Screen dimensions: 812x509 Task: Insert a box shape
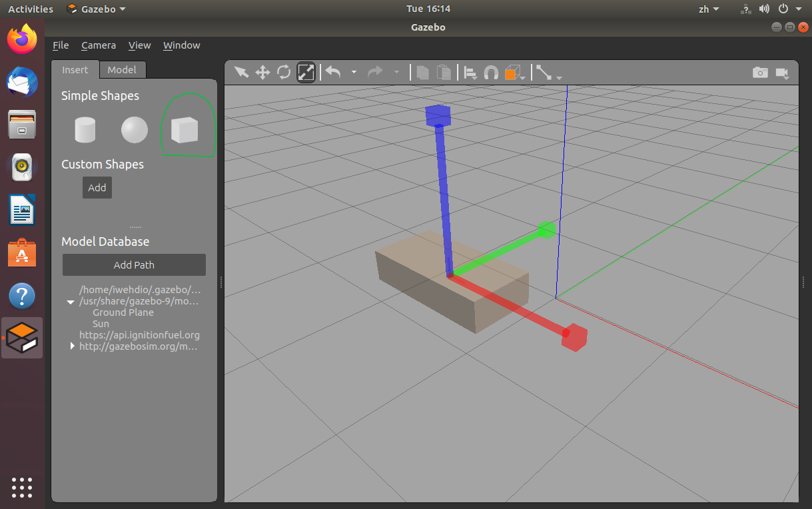(185, 130)
